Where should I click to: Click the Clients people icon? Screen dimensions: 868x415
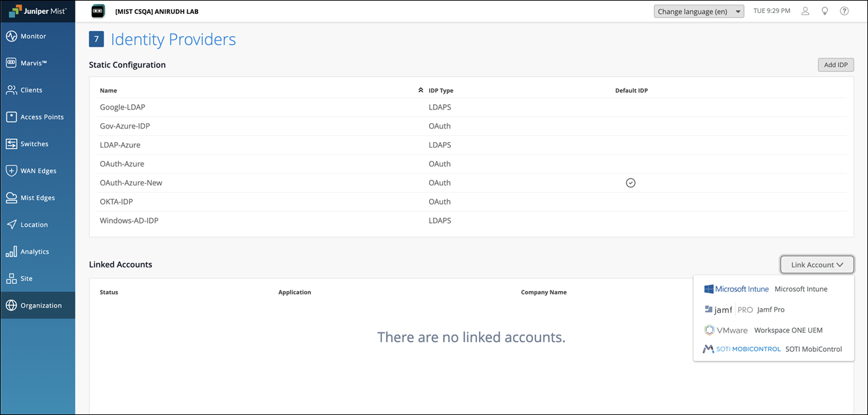tap(11, 90)
